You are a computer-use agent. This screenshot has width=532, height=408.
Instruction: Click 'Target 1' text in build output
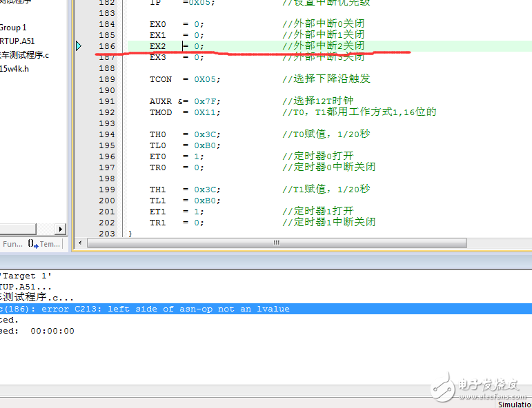tap(26, 276)
